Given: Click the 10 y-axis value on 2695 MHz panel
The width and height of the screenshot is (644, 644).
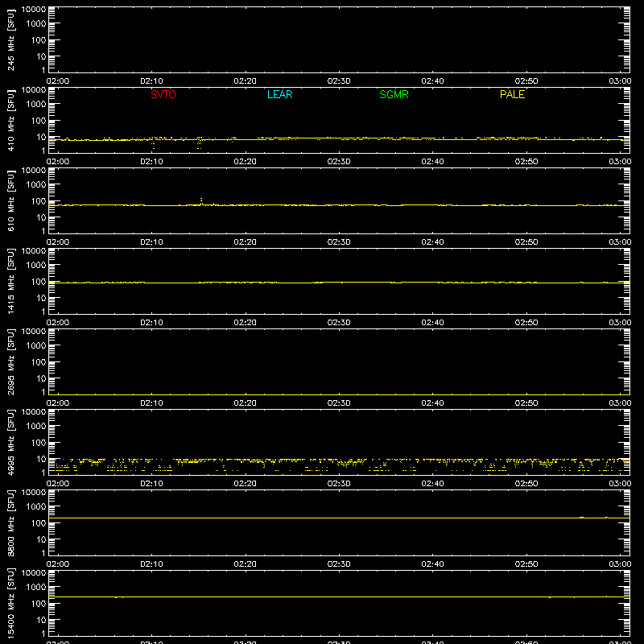Looking at the screenshot, I should coord(42,378).
